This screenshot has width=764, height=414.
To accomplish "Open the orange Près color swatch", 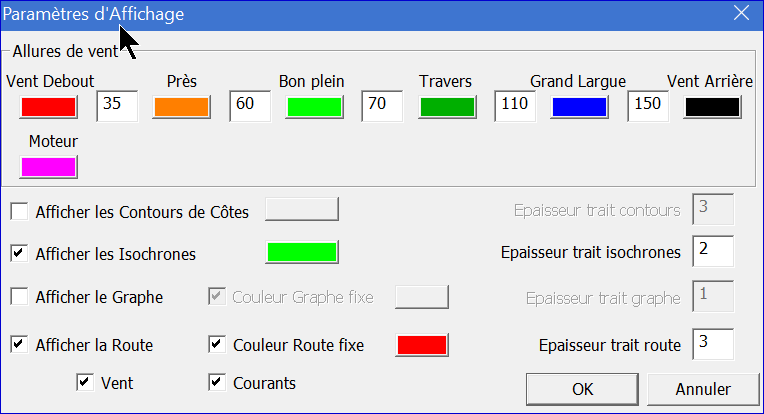I will click(181, 107).
